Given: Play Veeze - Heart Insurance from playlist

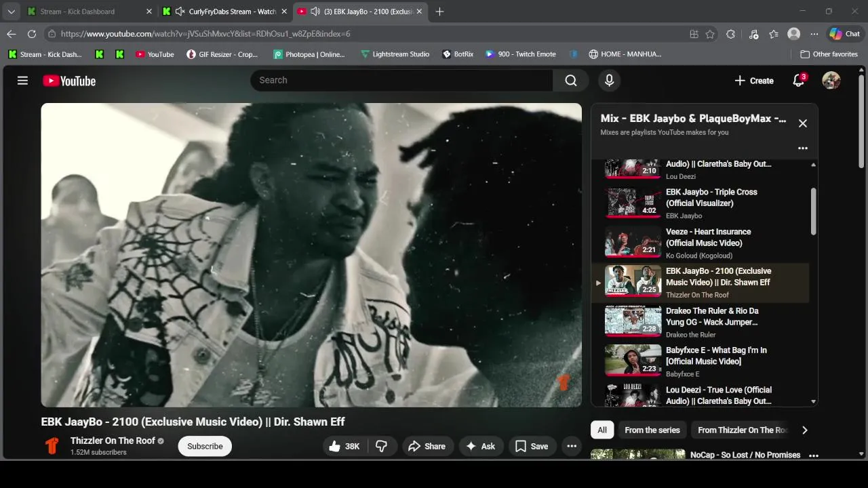Looking at the screenshot, I should 700,243.
